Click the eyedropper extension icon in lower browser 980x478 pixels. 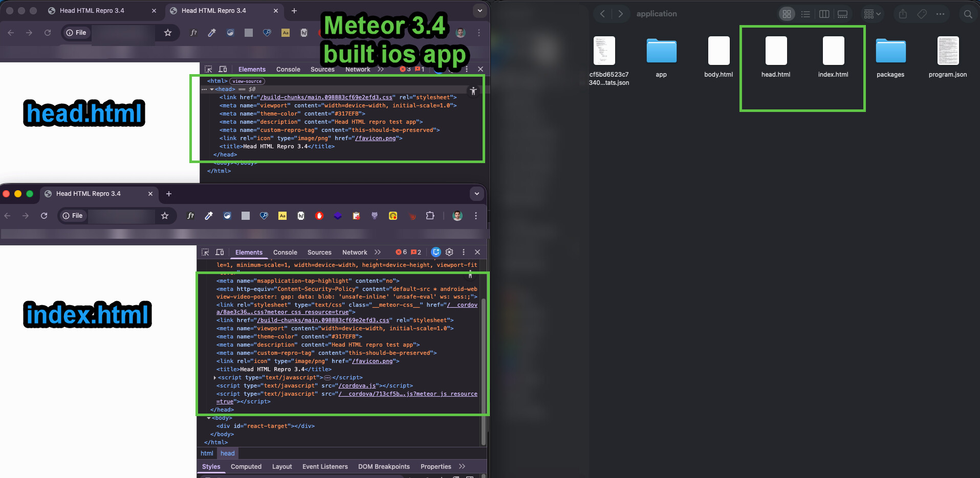point(209,216)
